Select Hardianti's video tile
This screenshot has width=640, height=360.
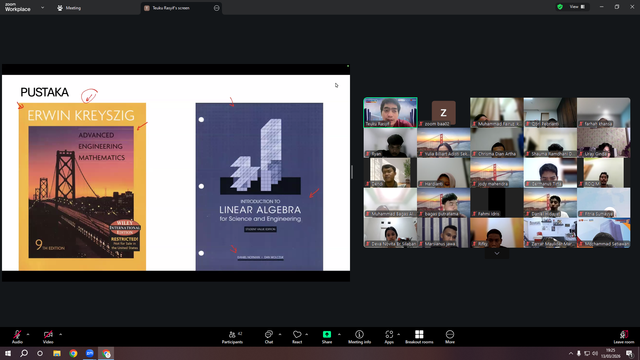(444, 173)
